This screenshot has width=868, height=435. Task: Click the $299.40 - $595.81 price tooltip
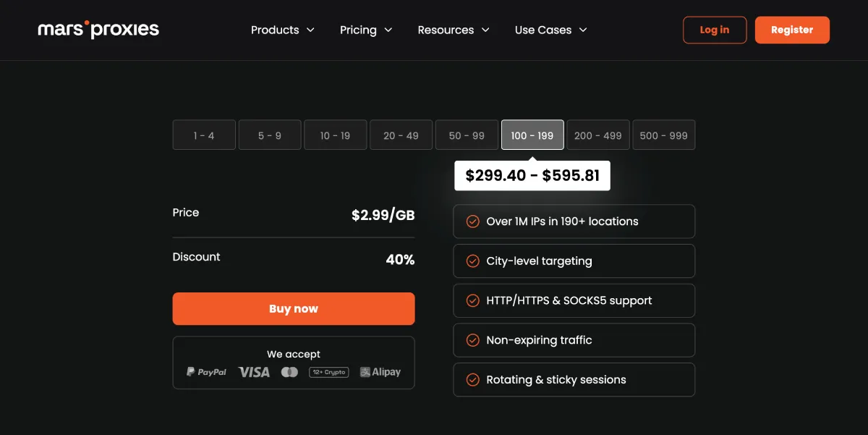tap(532, 176)
